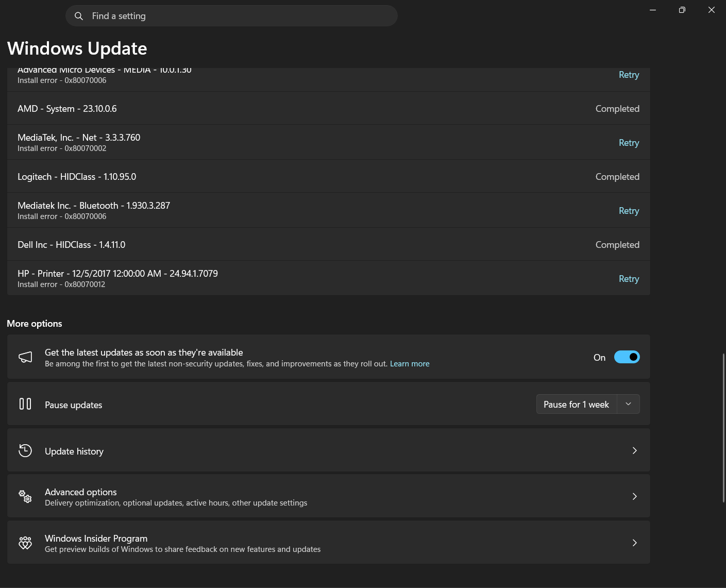726x588 pixels.
Task: Retry the MediaTek Net 3.3.3.760 update
Action: [629, 143]
